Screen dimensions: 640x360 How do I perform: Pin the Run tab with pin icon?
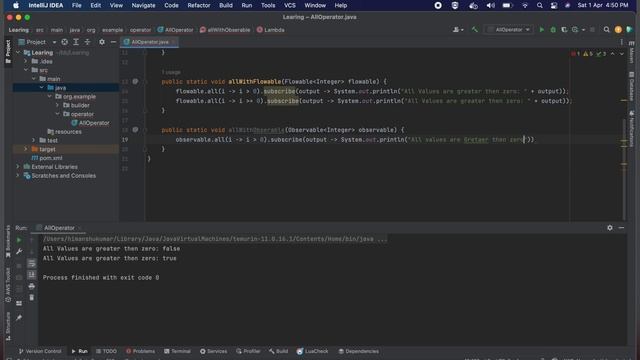(19, 318)
